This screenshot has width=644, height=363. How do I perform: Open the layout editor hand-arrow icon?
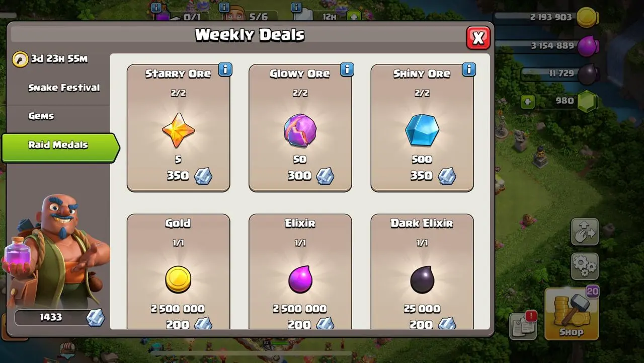[x=585, y=232]
